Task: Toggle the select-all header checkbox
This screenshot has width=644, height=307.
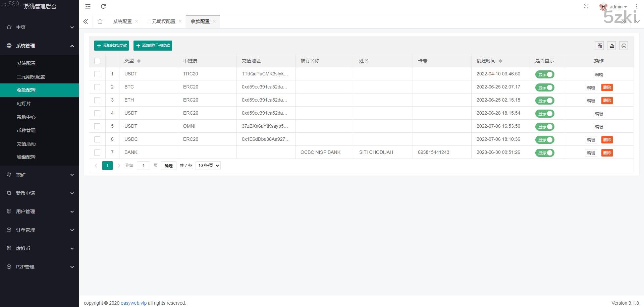Action: click(x=97, y=61)
